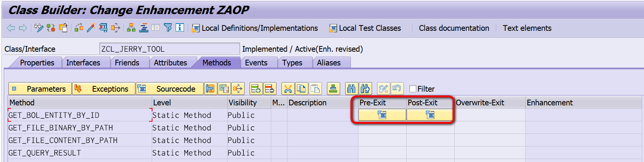This screenshot has width=644, height=162.
Task: Click the Where-Used List icon
Action: tap(115, 28)
